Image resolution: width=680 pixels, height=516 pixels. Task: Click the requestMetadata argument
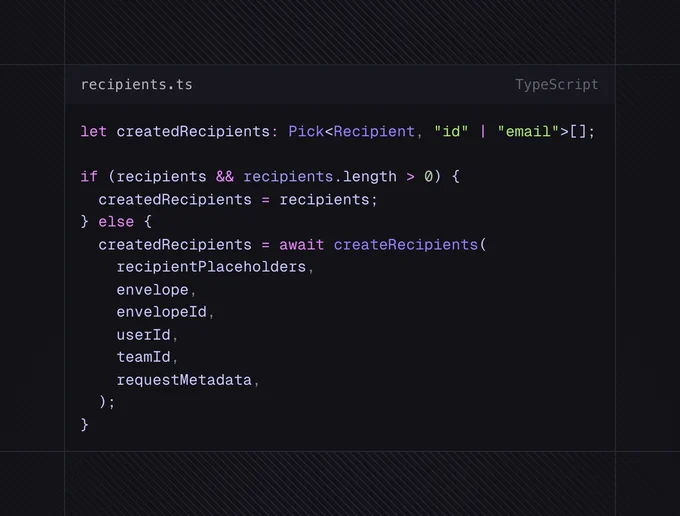[184, 380]
